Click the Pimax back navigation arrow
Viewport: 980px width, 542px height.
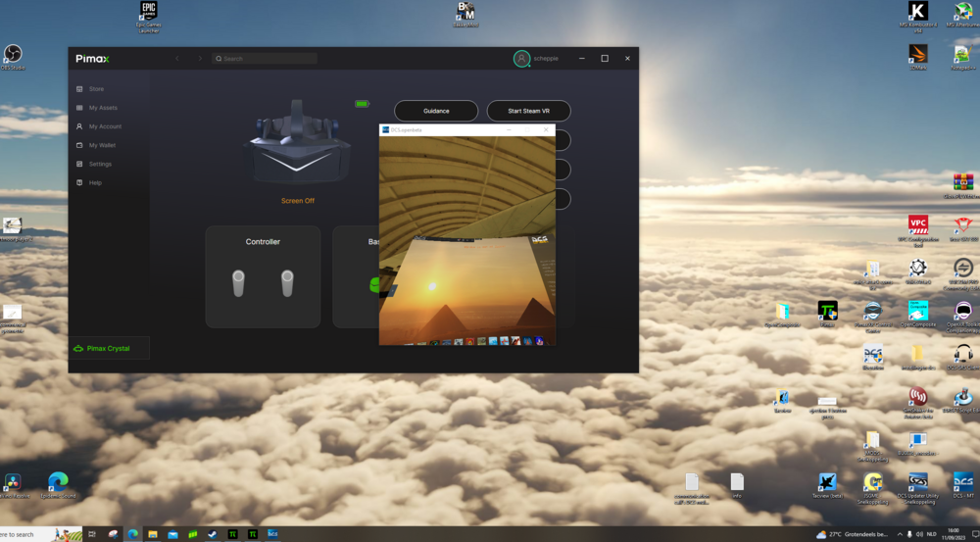pyautogui.click(x=177, y=58)
